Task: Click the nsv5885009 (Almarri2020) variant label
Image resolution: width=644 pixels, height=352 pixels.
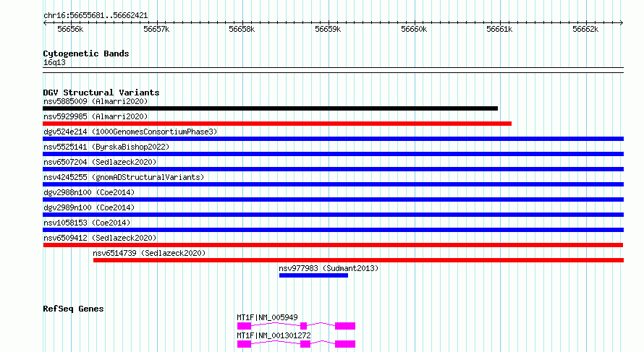Action: [96, 101]
